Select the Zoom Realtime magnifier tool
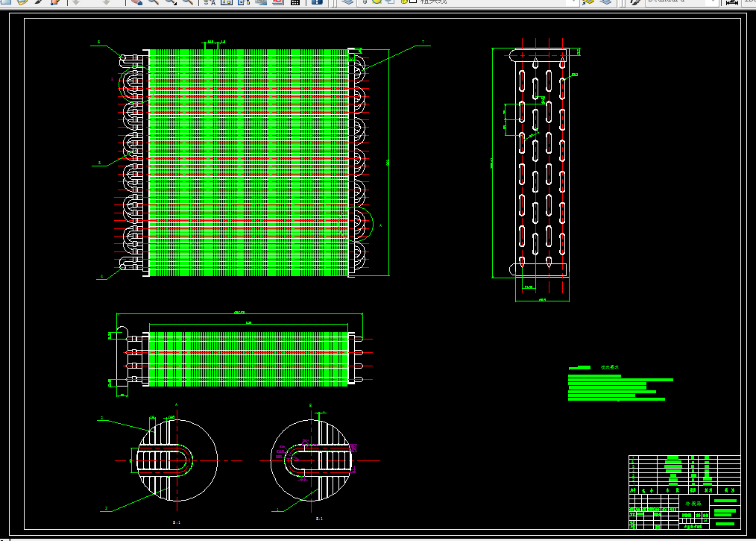 coord(154,1)
